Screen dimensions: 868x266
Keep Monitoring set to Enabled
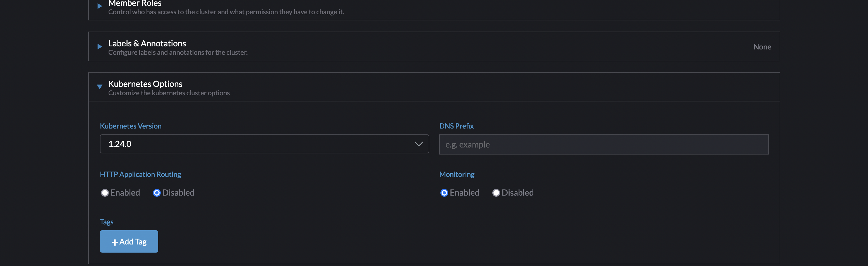pyautogui.click(x=444, y=193)
